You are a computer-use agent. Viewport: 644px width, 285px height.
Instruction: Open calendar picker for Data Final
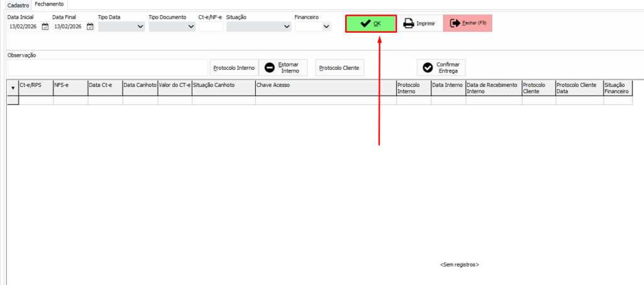click(x=90, y=26)
